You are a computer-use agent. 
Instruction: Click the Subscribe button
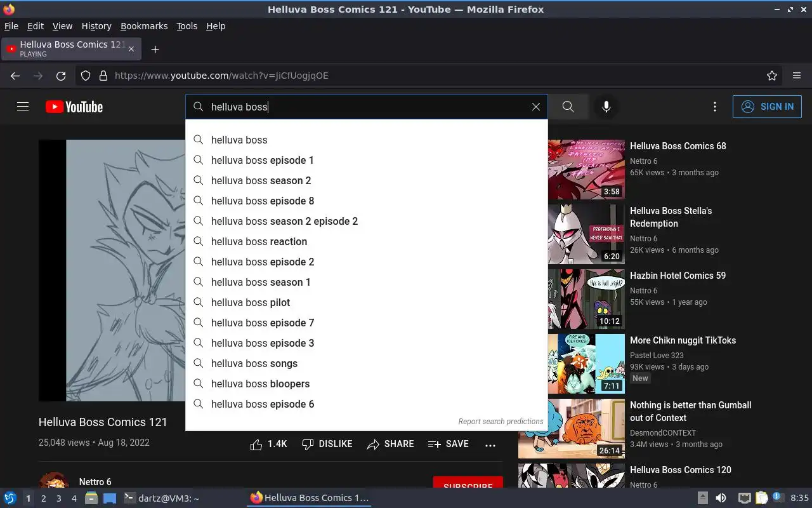tap(468, 483)
